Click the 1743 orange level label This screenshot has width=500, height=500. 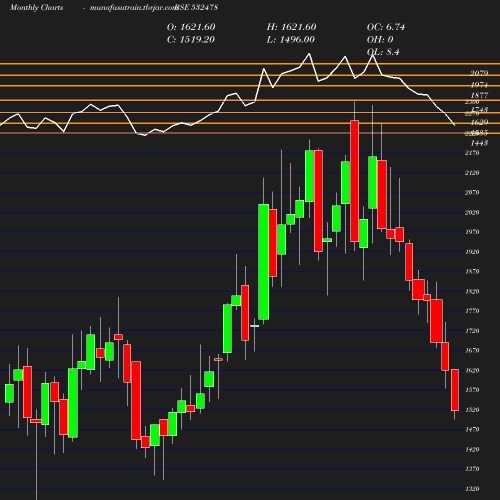[480, 109]
